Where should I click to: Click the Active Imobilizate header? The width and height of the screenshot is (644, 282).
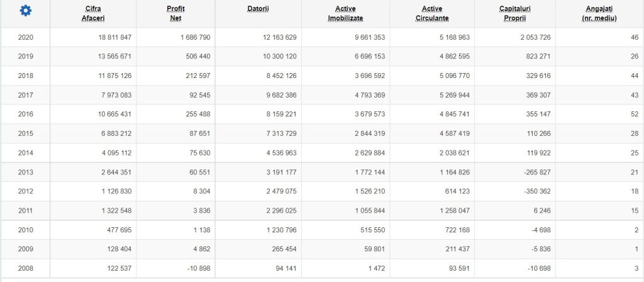click(345, 13)
